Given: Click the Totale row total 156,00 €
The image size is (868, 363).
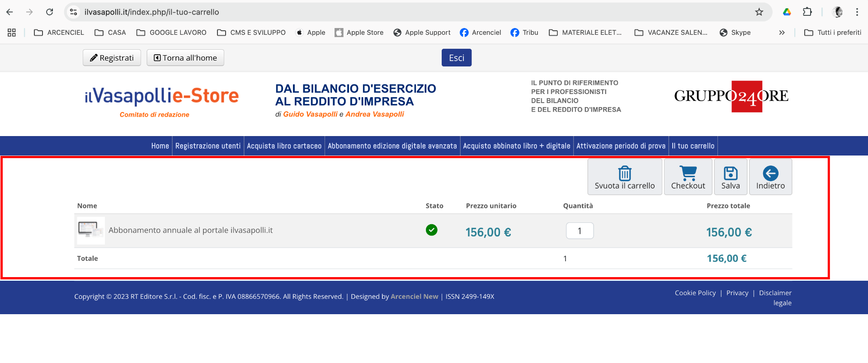Looking at the screenshot, I should click(x=726, y=259).
